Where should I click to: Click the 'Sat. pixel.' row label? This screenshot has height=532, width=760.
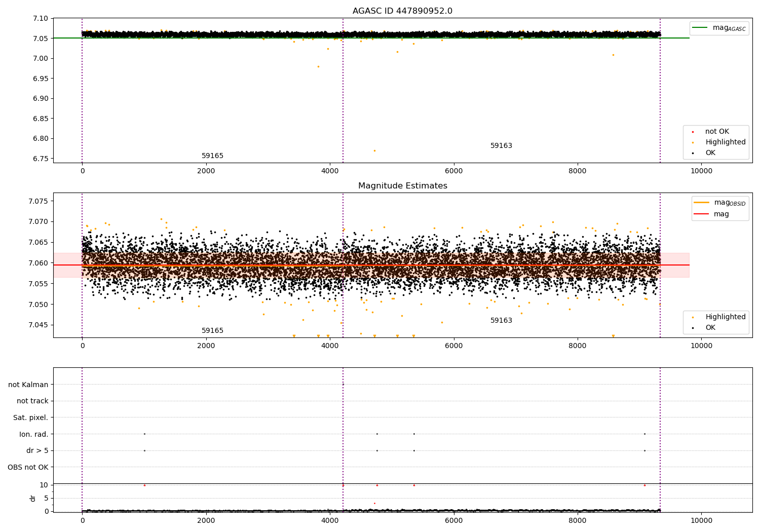(31, 418)
